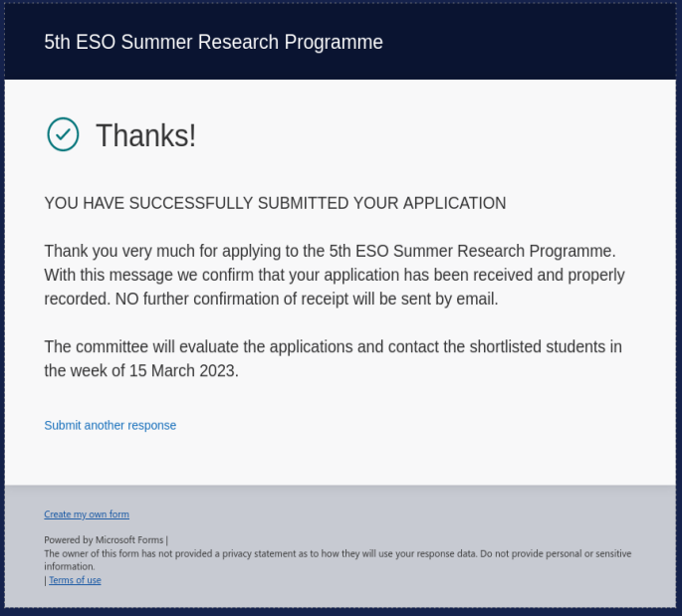Click the line starting With this message we confirm
Image resolution: width=682 pixels, height=616 pixels.
pos(335,276)
